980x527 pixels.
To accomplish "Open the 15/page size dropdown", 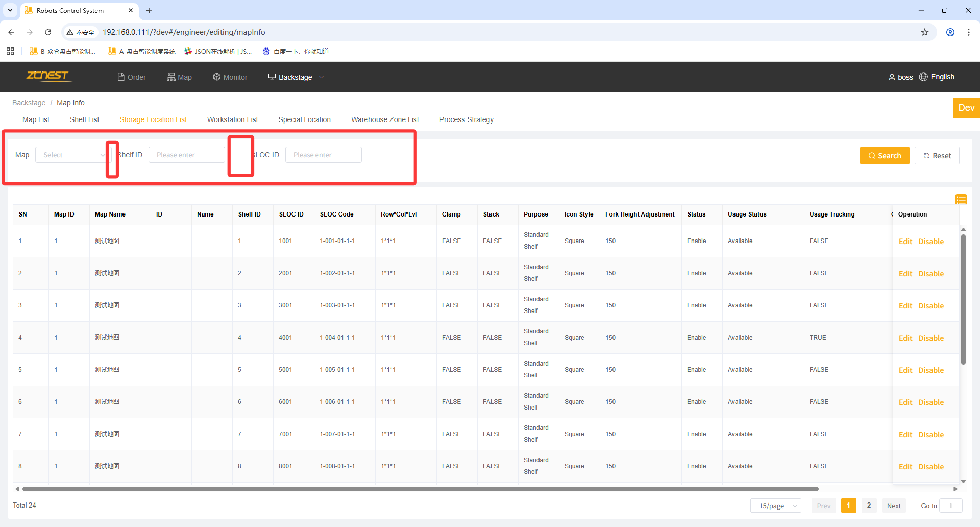I will tap(775, 506).
